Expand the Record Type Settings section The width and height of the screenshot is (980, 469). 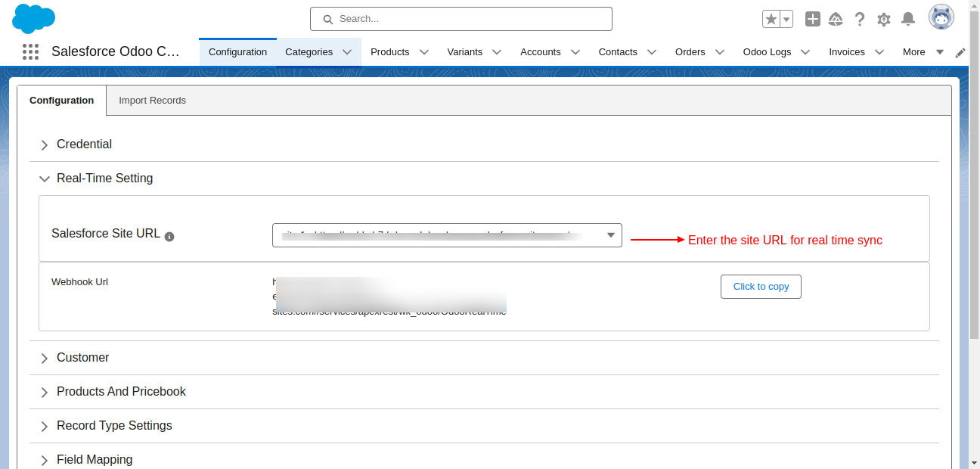[45, 425]
